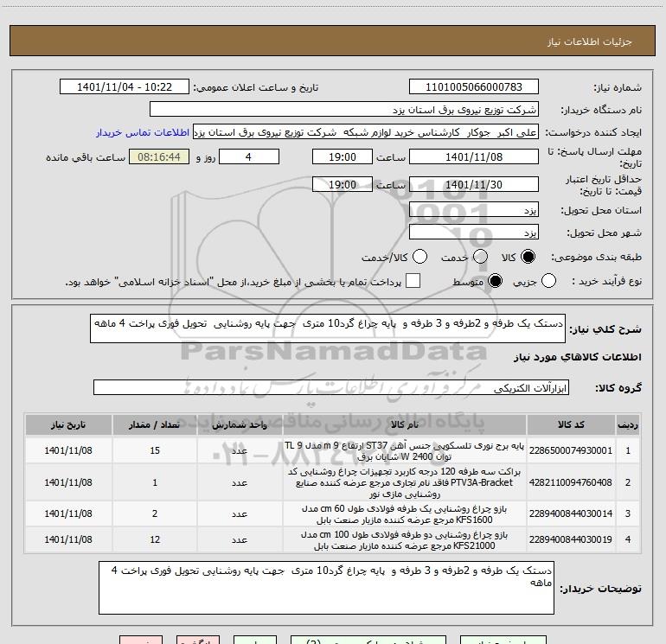Image resolution: width=666 pixels, height=644 pixels.
Task: Select the خدمت radio button
Action: pos(480,257)
